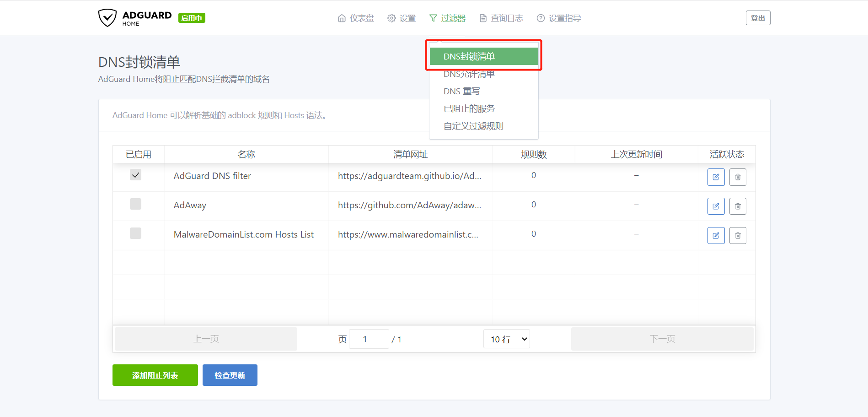Enable the AdAway blocklist checkbox
Image resolution: width=868 pixels, height=417 pixels.
pyautogui.click(x=135, y=204)
